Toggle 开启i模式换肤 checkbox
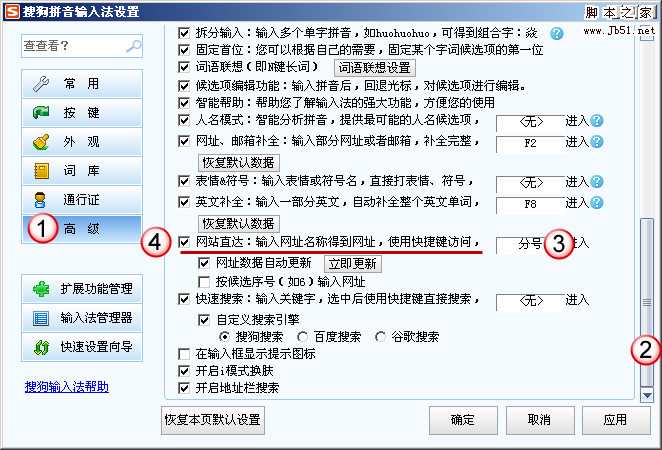 (184, 371)
